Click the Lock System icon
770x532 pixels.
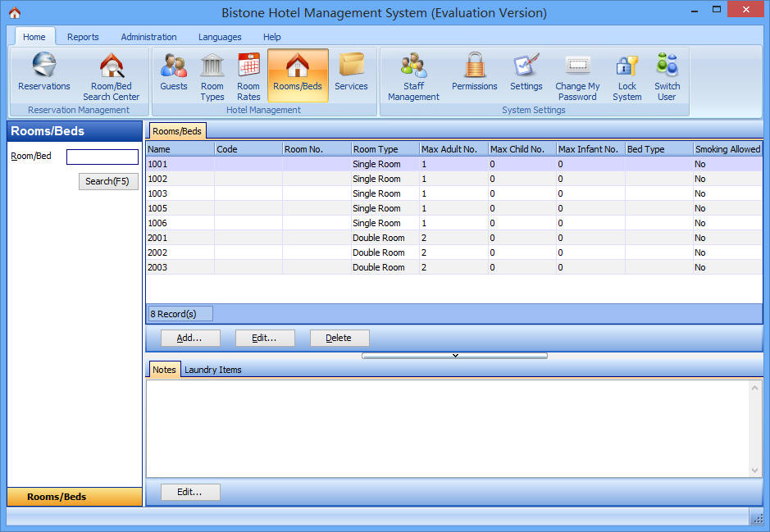click(x=627, y=76)
